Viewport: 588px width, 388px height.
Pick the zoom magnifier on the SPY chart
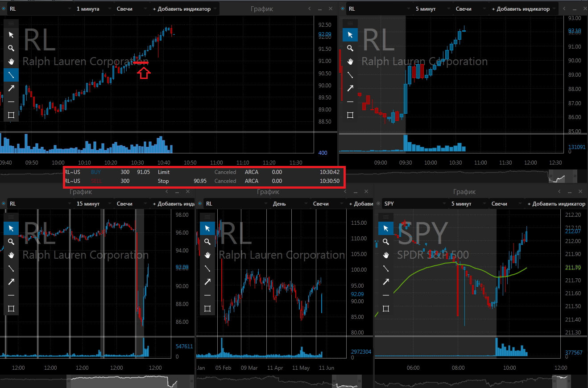(x=386, y=242)
